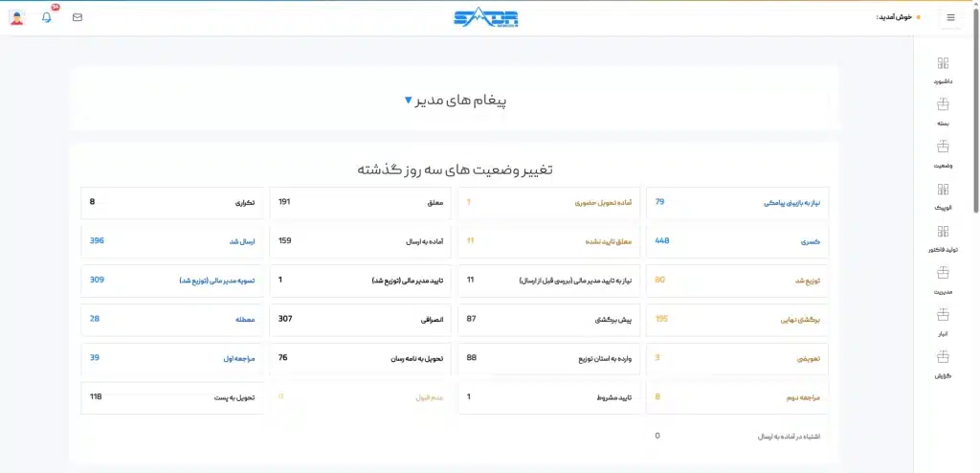Screen dimensions: 980x473
Task: Click the پیغام های مدیر heading
Action: 461,101
